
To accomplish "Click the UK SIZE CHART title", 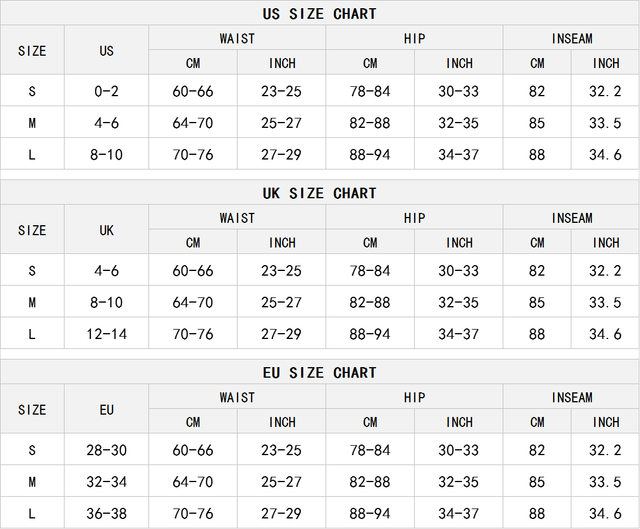I will click(x=320, y=193).
